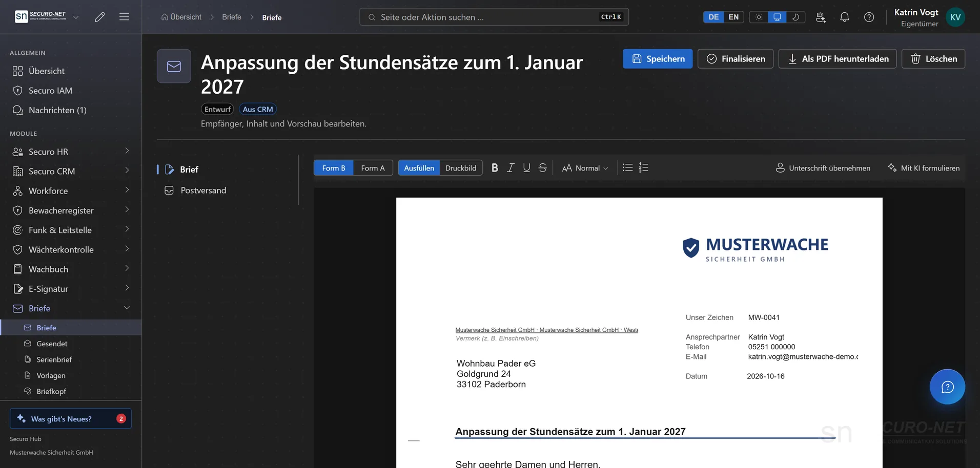This screenshot has height=468, width=980.
Task: Click the letter subject line in document
Action: [x=570, y=432]
